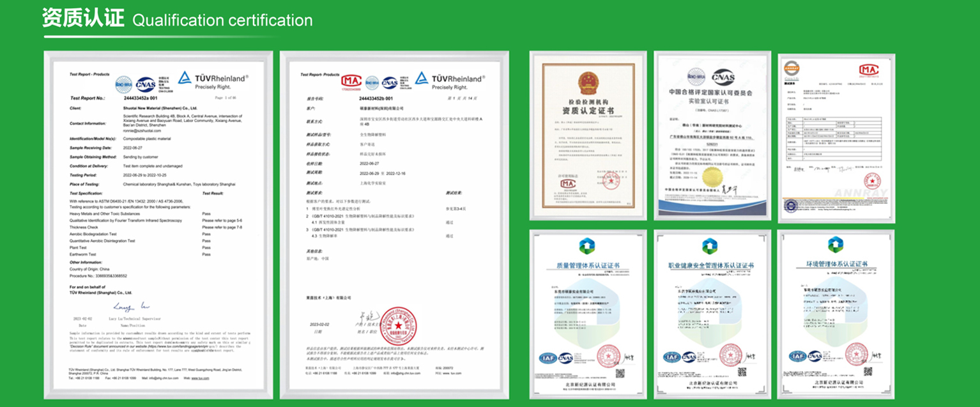This screenshot has width=980, height=407.
Task: Click the IAF logo on 质量管理体系认证证书
Action: point(547,358)
